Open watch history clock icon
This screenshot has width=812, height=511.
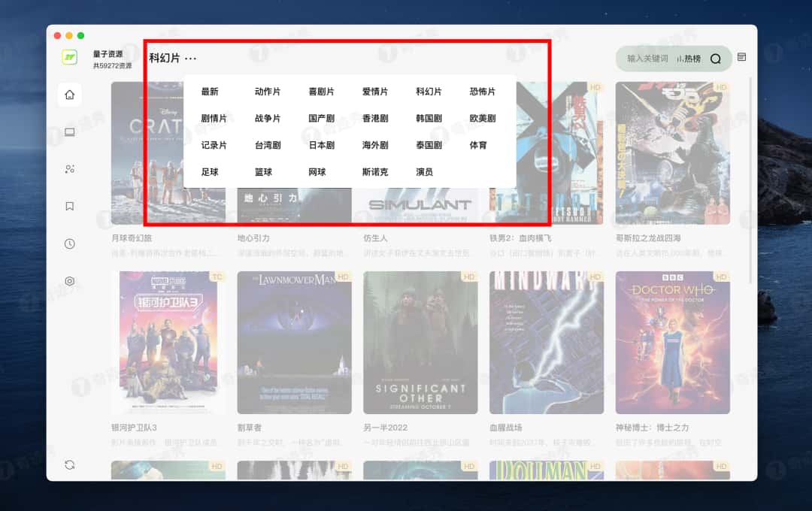pos(69,243)
